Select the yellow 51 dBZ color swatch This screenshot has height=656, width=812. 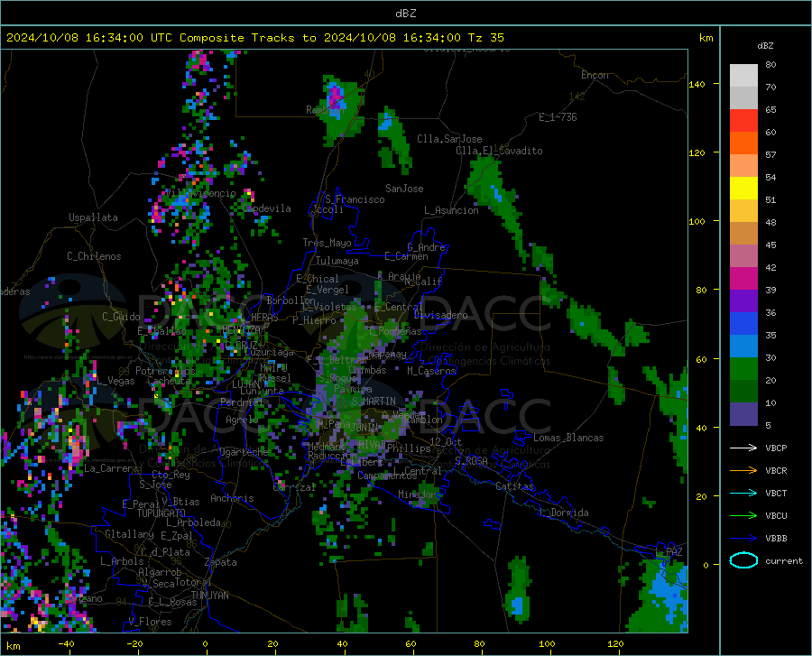(x=743, y=189)
